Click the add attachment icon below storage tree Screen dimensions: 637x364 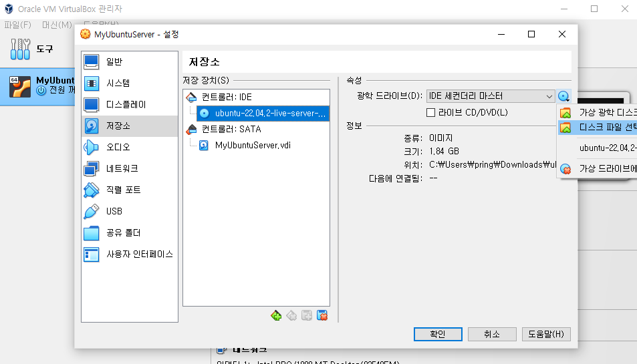[307, 315]
